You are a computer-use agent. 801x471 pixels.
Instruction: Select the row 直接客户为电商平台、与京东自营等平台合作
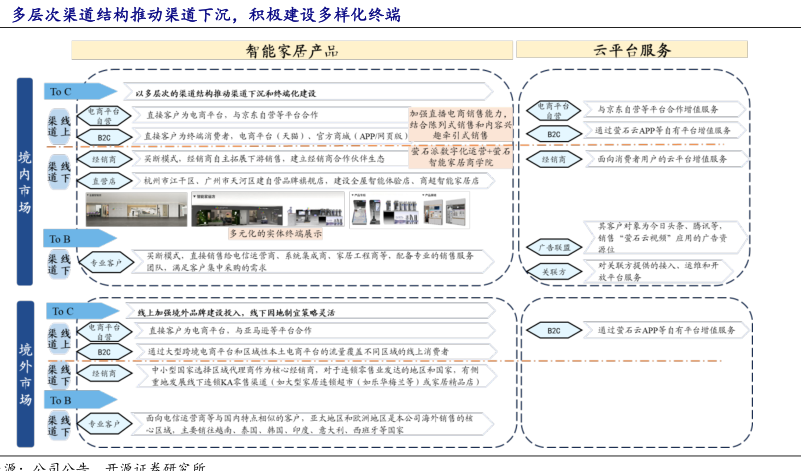click(x=271, y=115)
